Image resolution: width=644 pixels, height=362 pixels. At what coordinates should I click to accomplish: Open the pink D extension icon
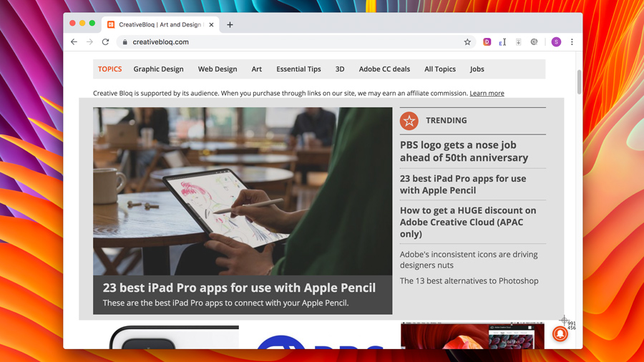pos(487,42)
